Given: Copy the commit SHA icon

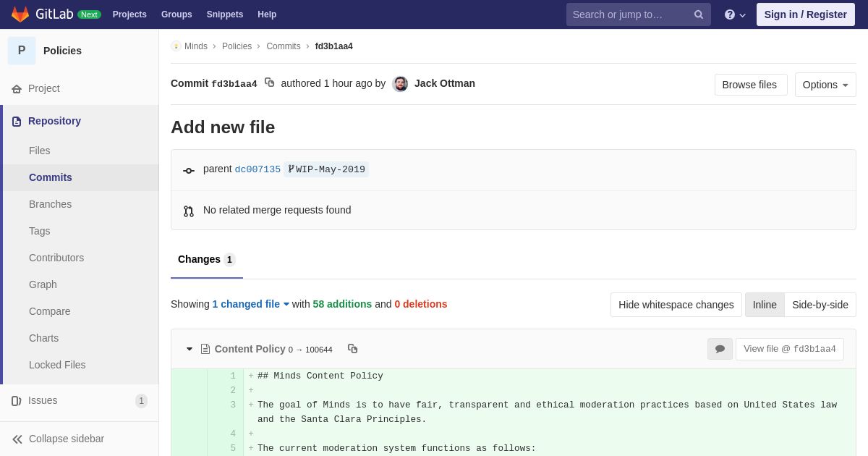Looking at the screenshot, I should point(269,83).
